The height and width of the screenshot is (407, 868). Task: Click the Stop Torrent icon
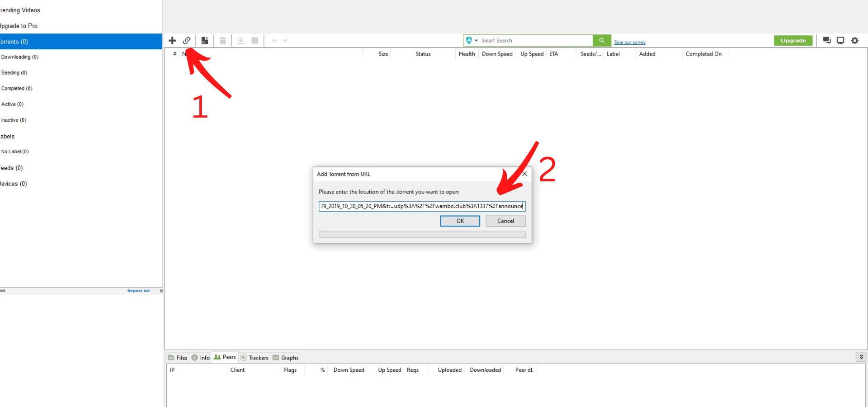coord(255,40)
